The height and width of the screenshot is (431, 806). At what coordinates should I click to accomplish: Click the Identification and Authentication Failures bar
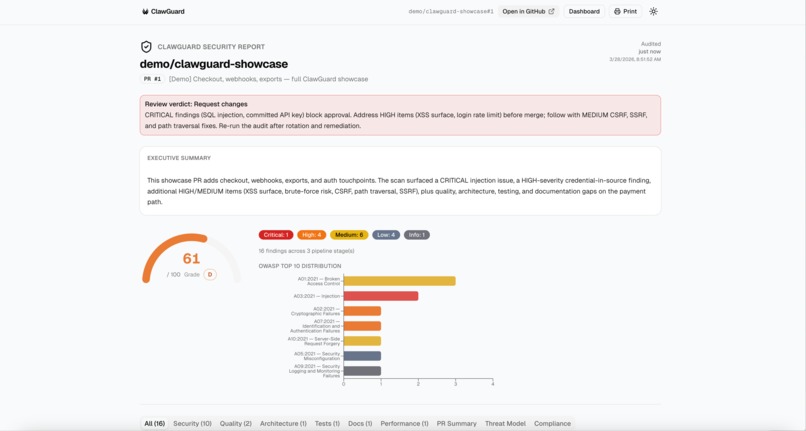[x=362, y=326]
